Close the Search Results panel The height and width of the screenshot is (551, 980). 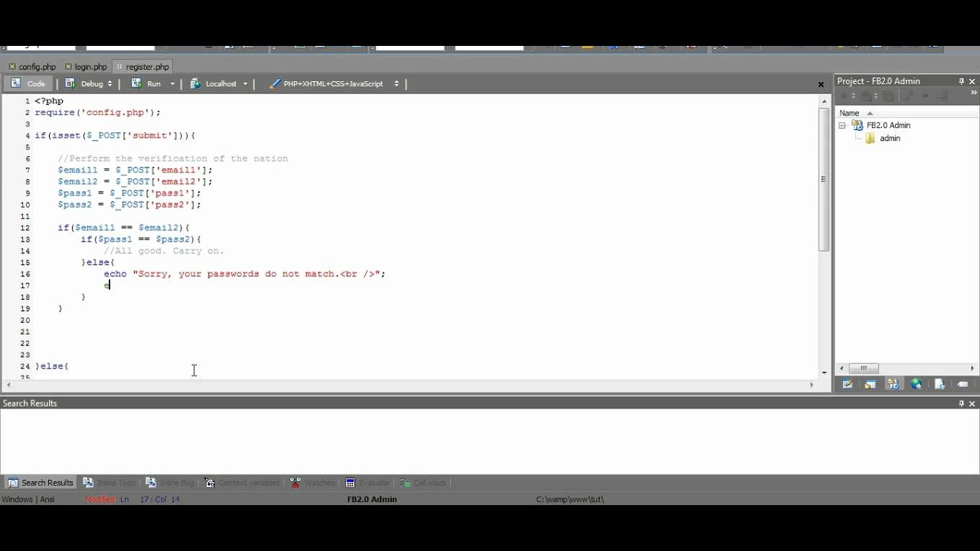coord(973,403)
